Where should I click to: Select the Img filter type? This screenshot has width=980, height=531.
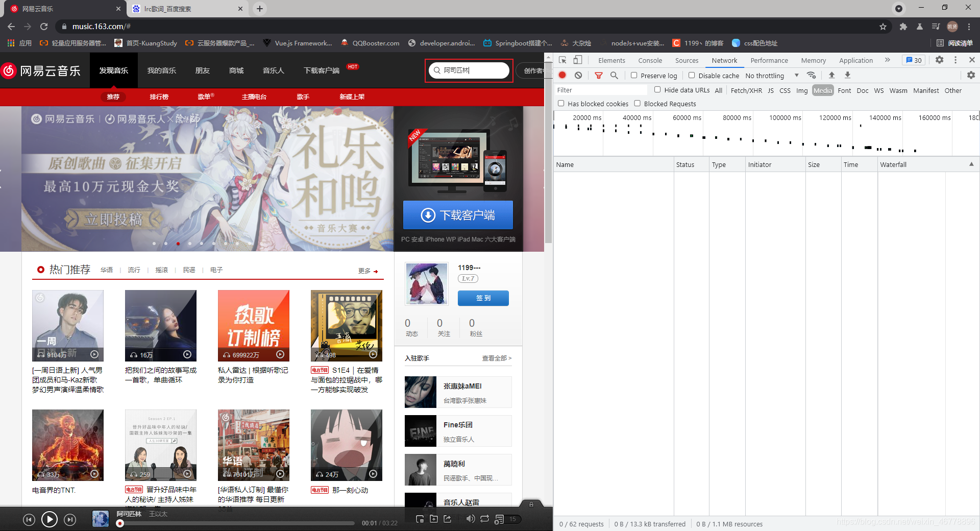tap(802, 90)
